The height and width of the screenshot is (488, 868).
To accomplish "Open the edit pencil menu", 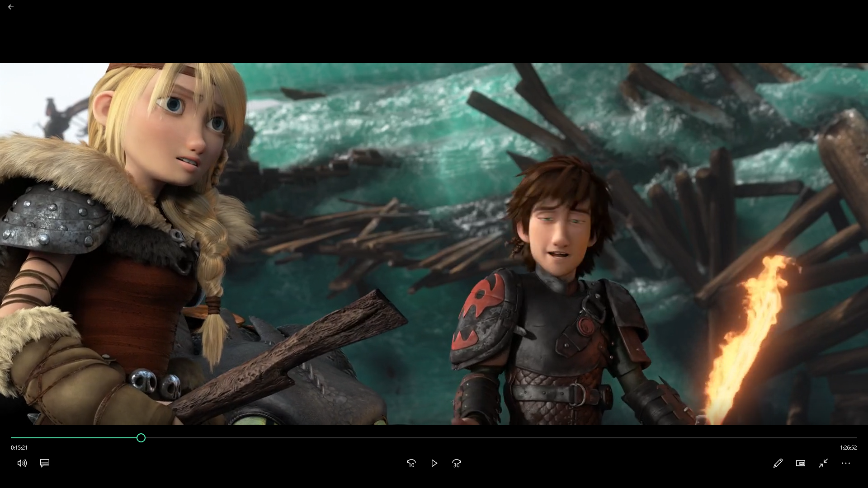I will (x=778, y=463).
